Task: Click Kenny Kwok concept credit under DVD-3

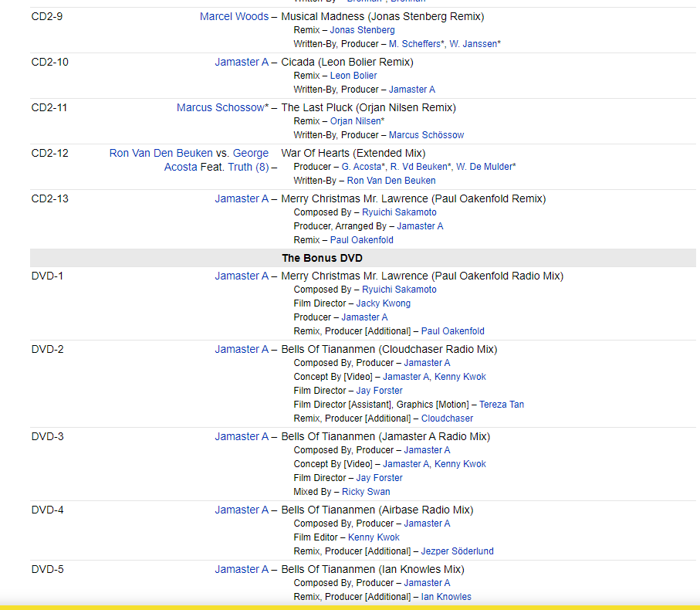Action: tap(460, 463)
